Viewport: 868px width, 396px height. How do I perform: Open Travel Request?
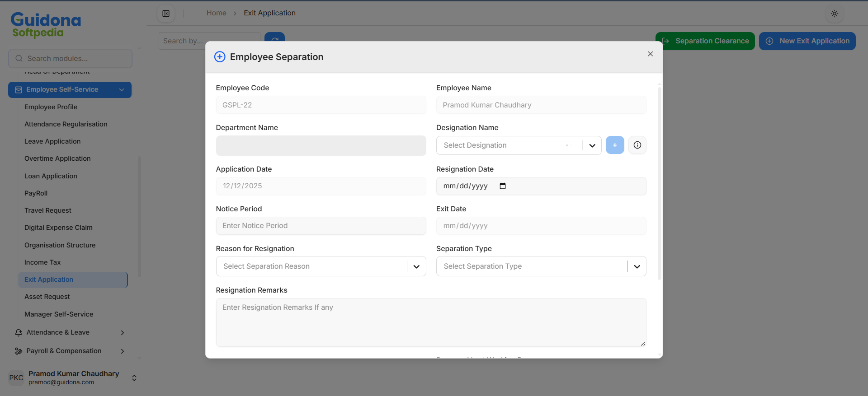point(48,210)
